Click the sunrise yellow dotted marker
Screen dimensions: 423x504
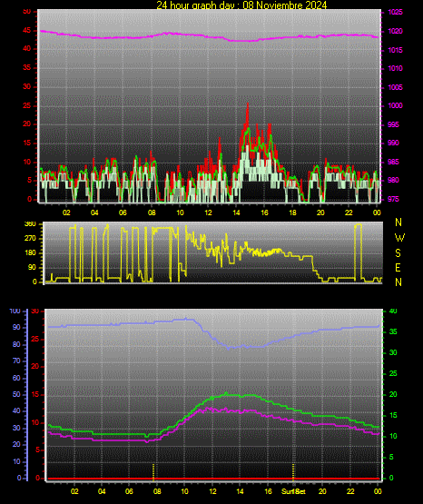(x=153, y=471)
